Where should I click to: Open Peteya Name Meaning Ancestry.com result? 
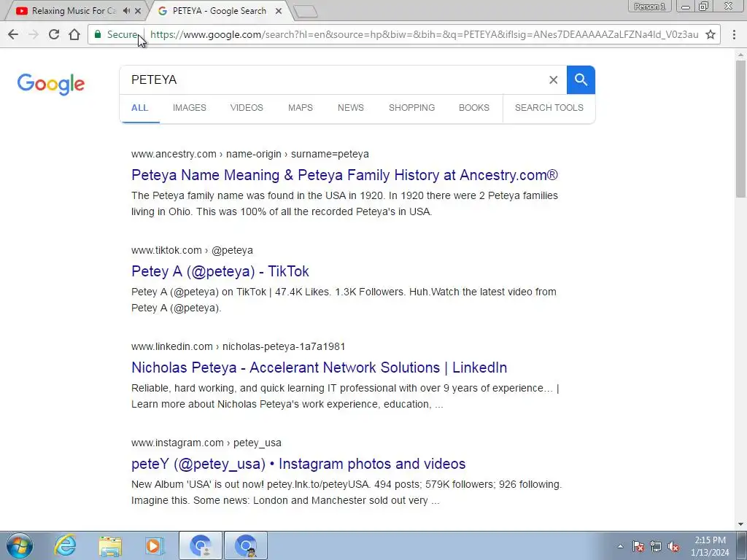344,175
